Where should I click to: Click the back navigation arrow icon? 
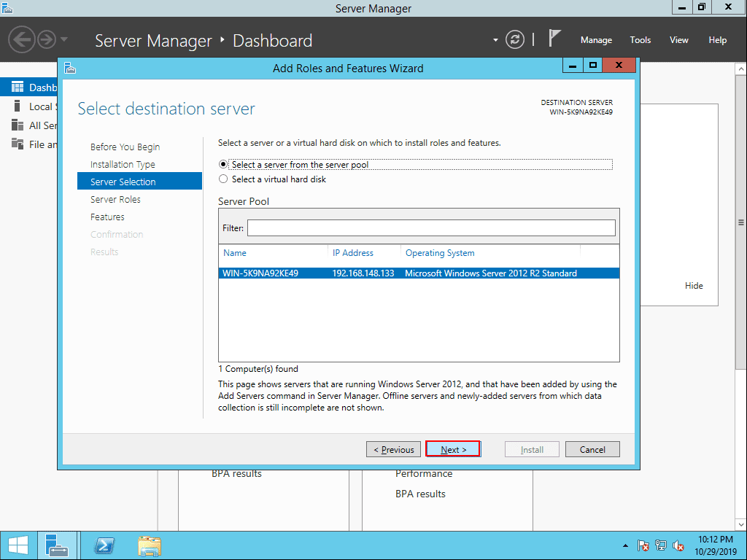point(22,39)
